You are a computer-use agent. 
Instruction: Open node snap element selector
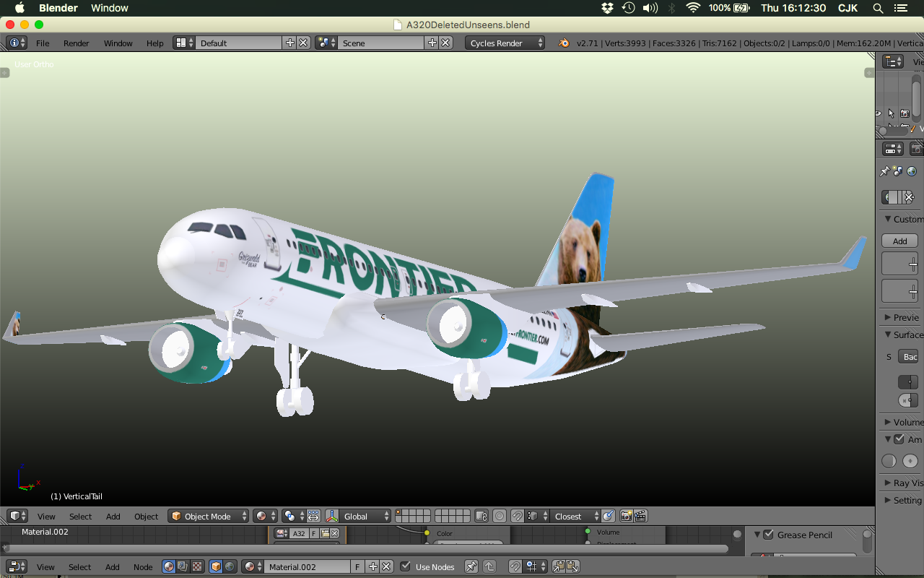pyautogui.click(x=534, y=566)
